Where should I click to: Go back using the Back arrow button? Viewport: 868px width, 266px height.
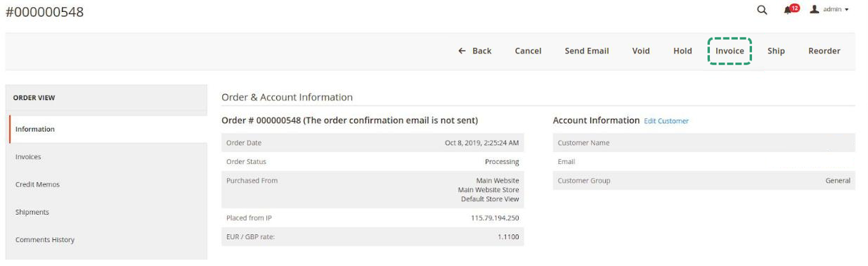pyautogui.click(x=474, y=51)
